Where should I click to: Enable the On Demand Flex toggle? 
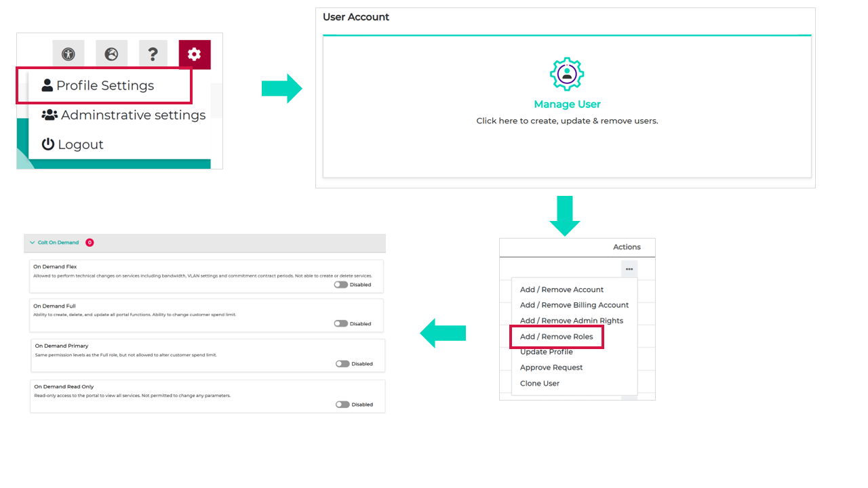341,285
